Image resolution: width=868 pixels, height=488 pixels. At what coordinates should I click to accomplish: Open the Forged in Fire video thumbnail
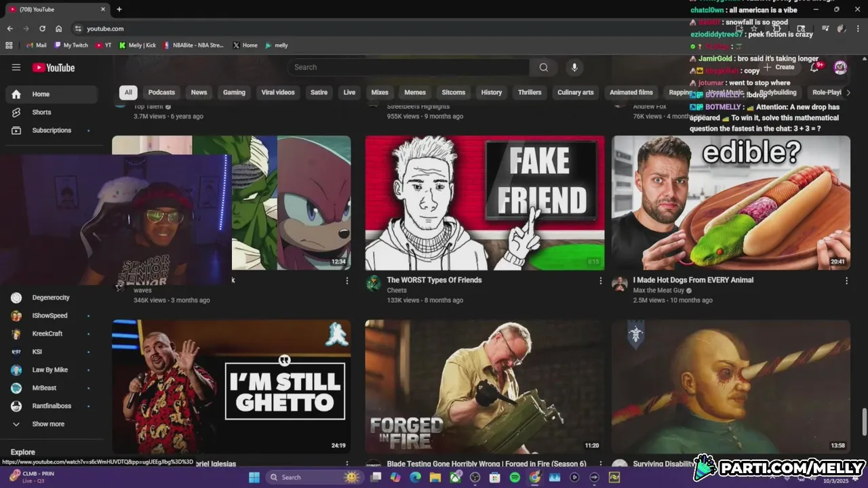485,386
